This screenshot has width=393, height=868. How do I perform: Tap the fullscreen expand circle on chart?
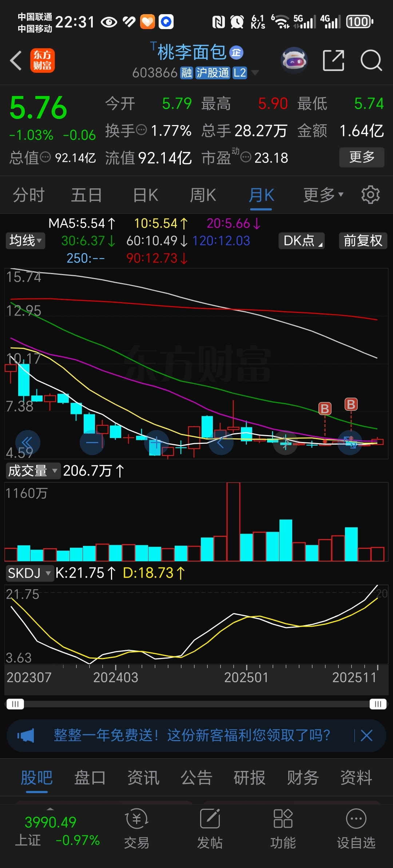[350, 443]
